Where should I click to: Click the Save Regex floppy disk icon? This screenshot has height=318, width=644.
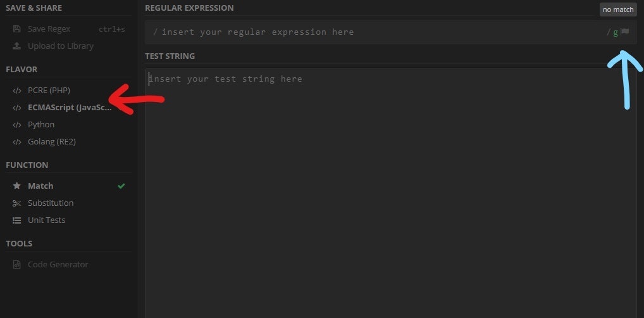click(16, 29)
